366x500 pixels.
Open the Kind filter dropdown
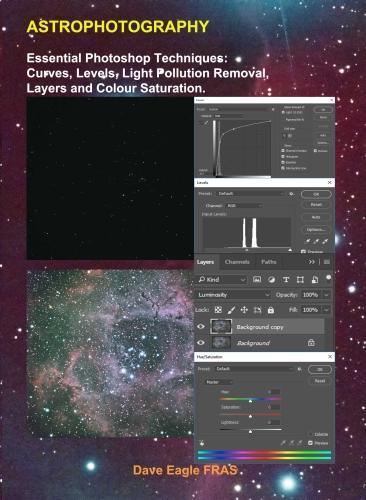[221, 280]
